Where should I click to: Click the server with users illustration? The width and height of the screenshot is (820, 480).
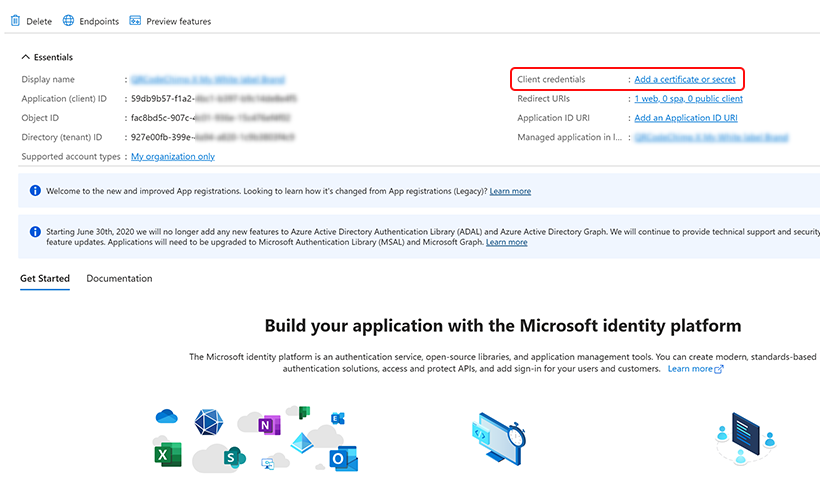click(745, 438)
